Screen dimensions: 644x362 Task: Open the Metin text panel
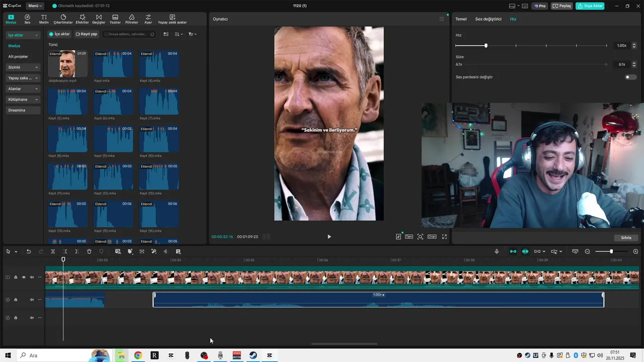pos(44,19)
